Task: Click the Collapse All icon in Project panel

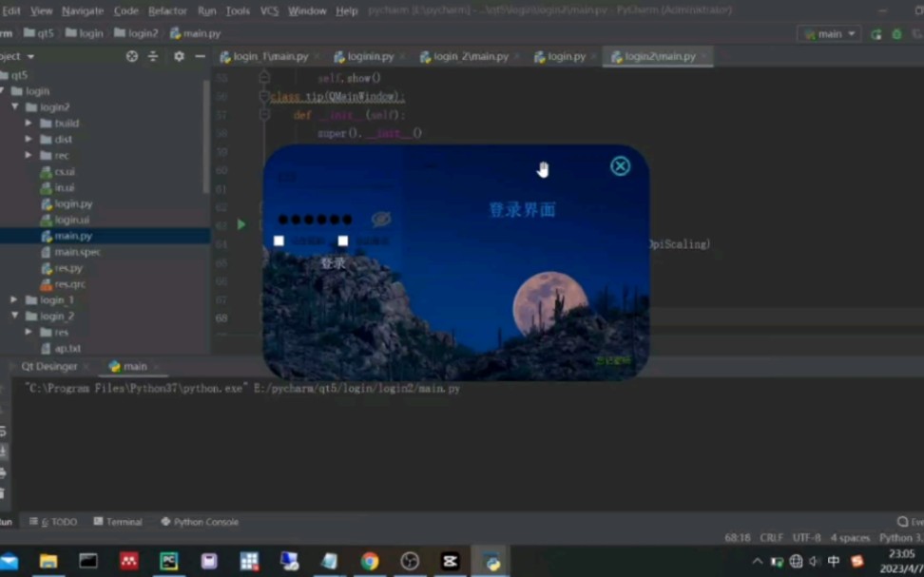Action: point(153,57)
